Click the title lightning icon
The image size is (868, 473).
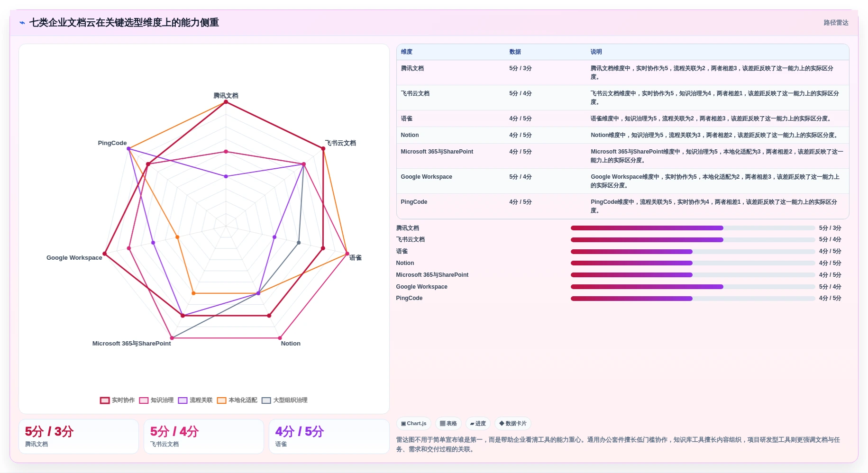[x=22, y=23]
